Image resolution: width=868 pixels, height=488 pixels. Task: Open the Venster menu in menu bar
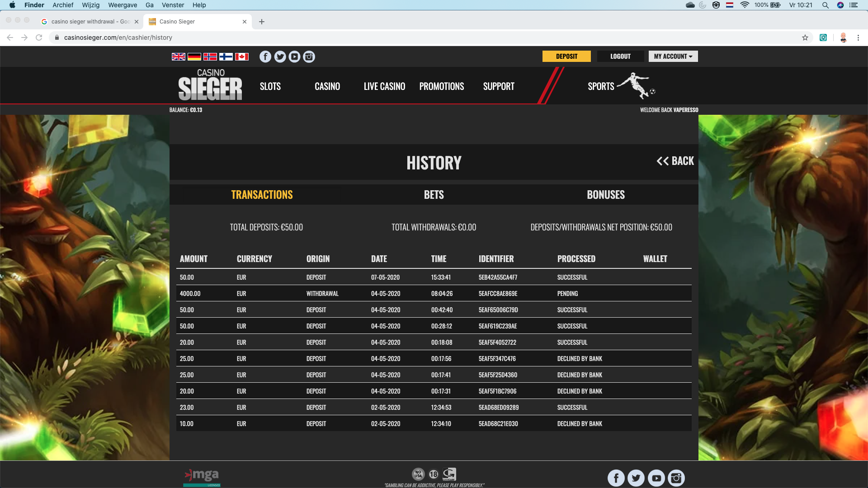pos(173,5)
